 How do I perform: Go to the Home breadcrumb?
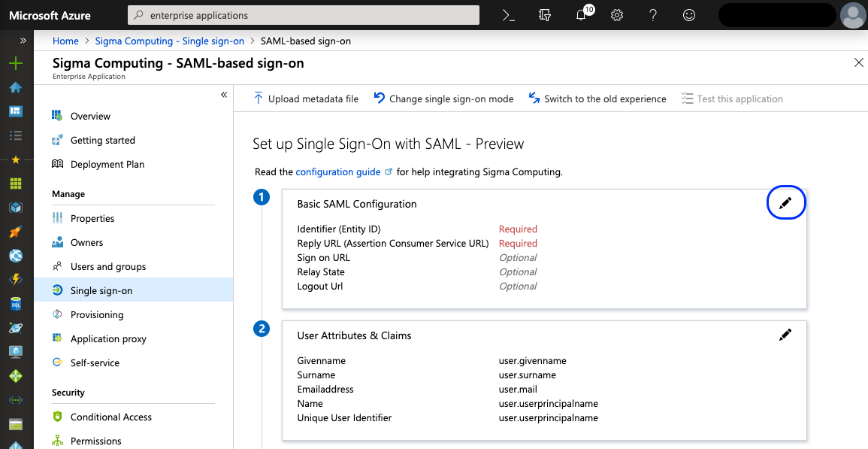[65, 41]
